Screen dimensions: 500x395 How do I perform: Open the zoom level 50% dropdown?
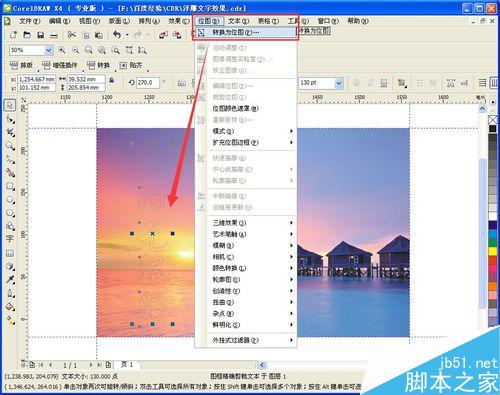click(x=49, y=50)
